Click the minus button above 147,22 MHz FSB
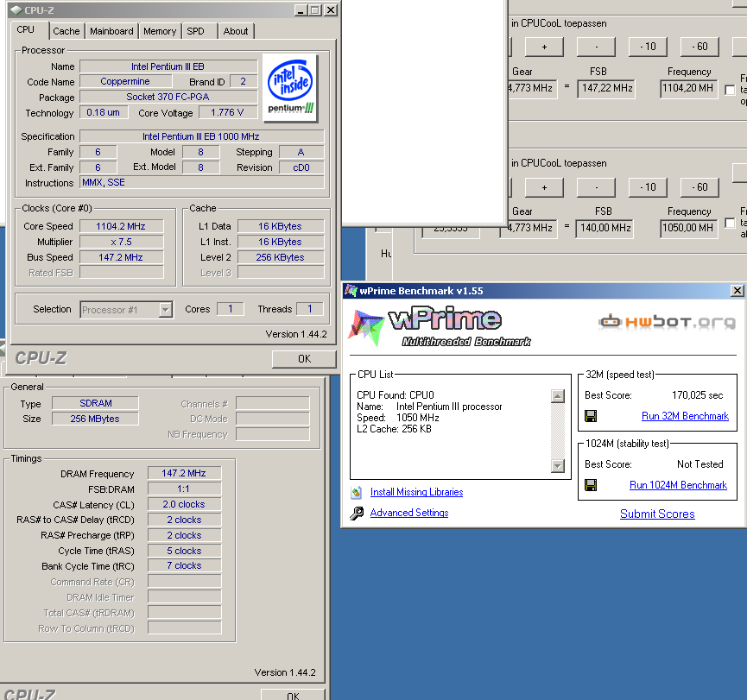The height and width of the screenshot is (700, 747). [596, 47]
